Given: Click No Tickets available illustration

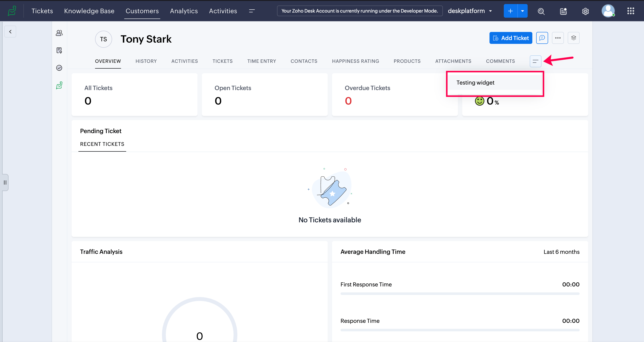Looking at the screenshot, I should (330, 188).
